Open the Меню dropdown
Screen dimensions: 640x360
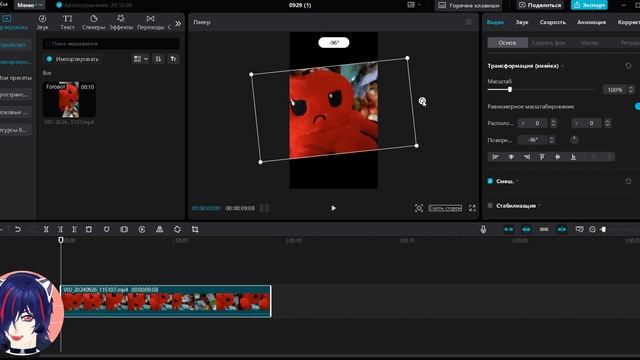point(30,5)
